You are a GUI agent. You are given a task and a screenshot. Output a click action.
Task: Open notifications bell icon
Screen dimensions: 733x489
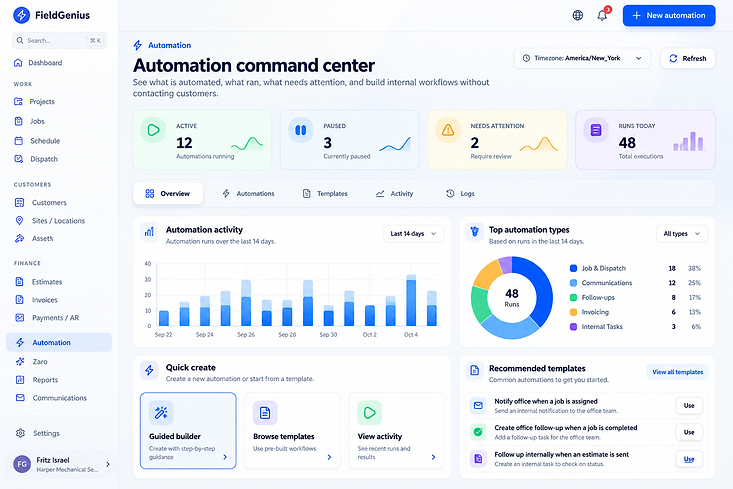[602, 15]
